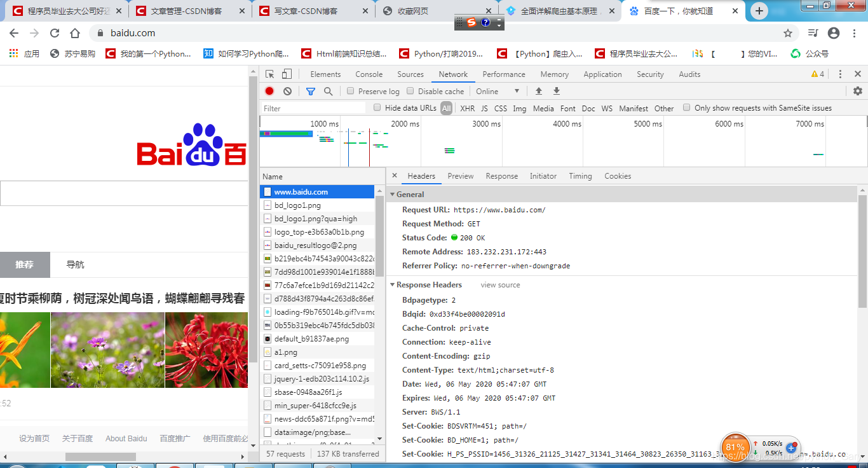The width and height of the screenshot is (868, 468).
Task: Open a new tab with plus button
Action: click(x=759, y=11)
